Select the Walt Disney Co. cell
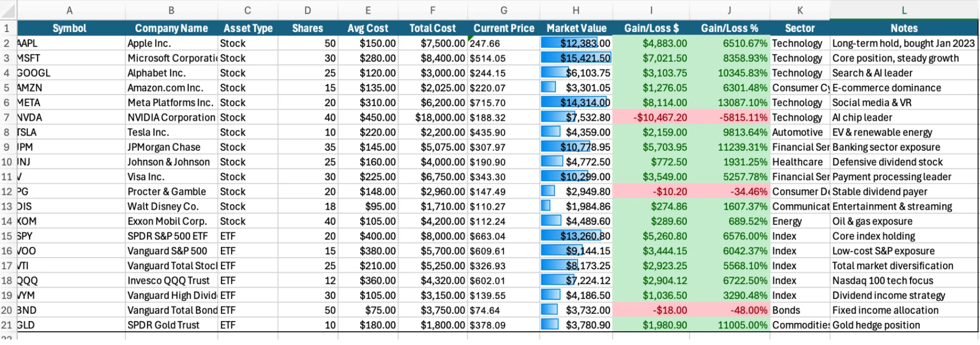This screenshot has height=345, width=980. (171, 206)
